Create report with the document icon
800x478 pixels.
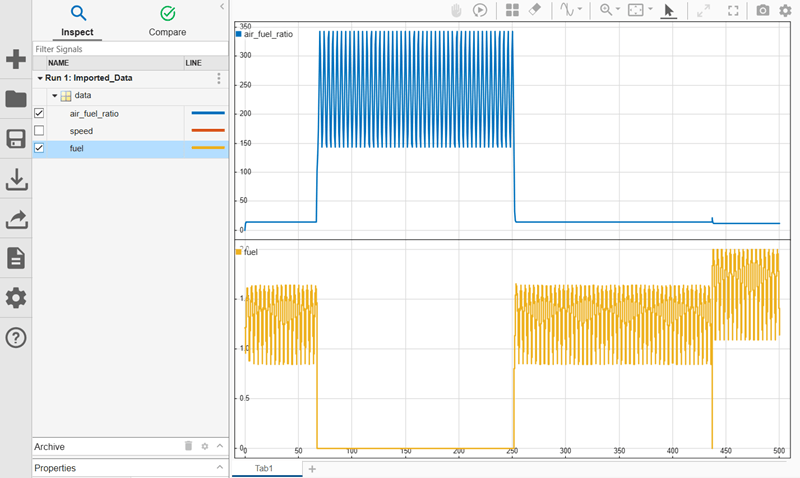click(16, 258)
